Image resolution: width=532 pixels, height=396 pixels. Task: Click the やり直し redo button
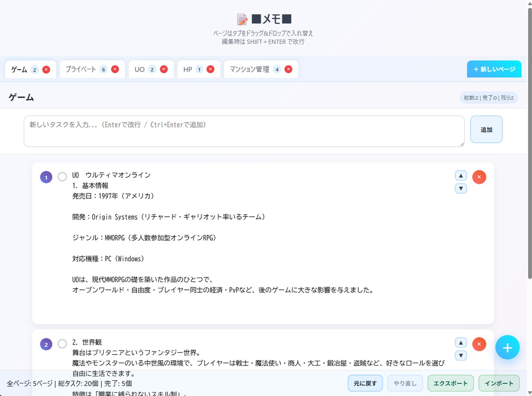click(x=405, y=383)
